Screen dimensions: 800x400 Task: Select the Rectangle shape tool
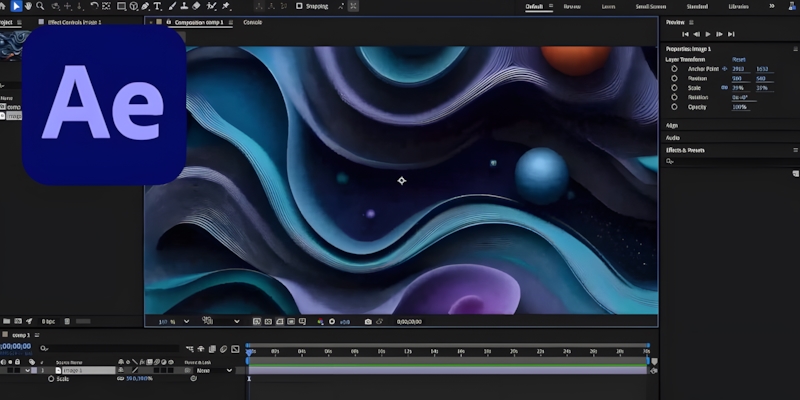pyautogui.click(x=121, y=6)
